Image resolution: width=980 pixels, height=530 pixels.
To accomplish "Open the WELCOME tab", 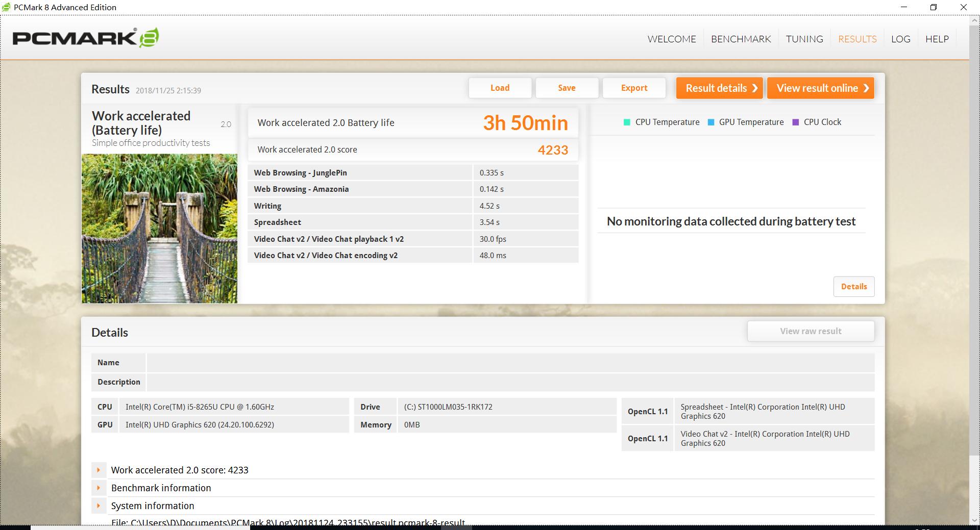I will point(672,39).
